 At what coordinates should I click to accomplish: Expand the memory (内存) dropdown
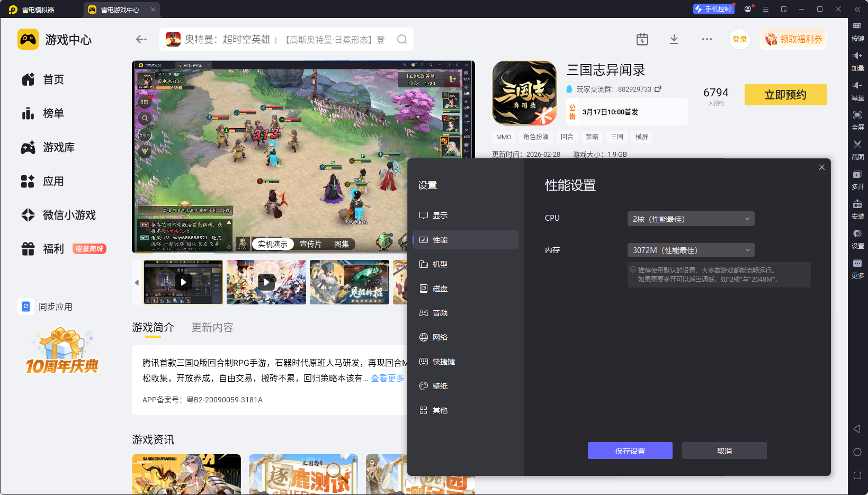691,250
